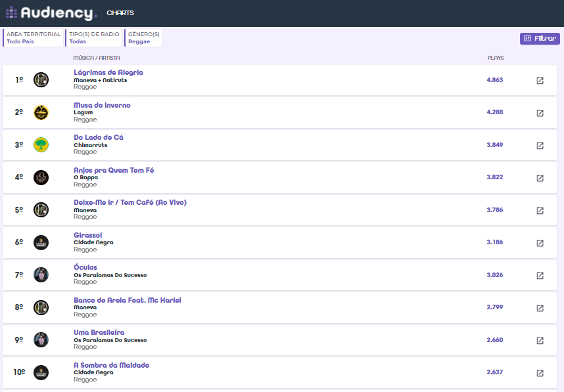This screenshot has height=392, width=564.
Task: Click the 10º rank label
Action: [x=20, y=372]
